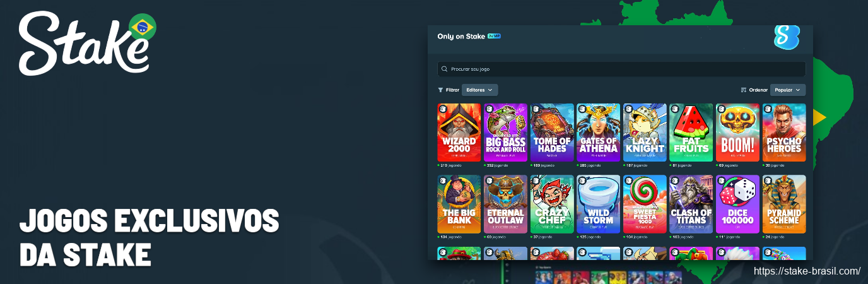Open The Big Bank game
The image size is (868, 284).
[x=459, y=204]
